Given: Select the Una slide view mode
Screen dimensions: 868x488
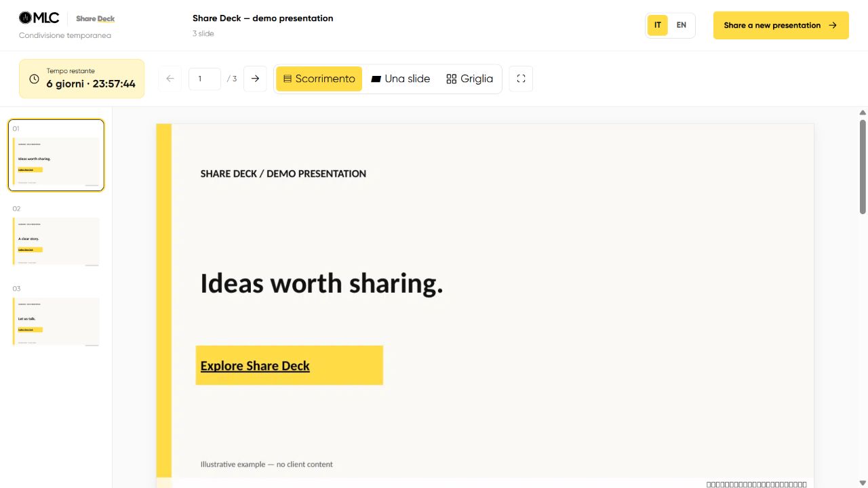Looking at the screenshot, I should 401,79.
